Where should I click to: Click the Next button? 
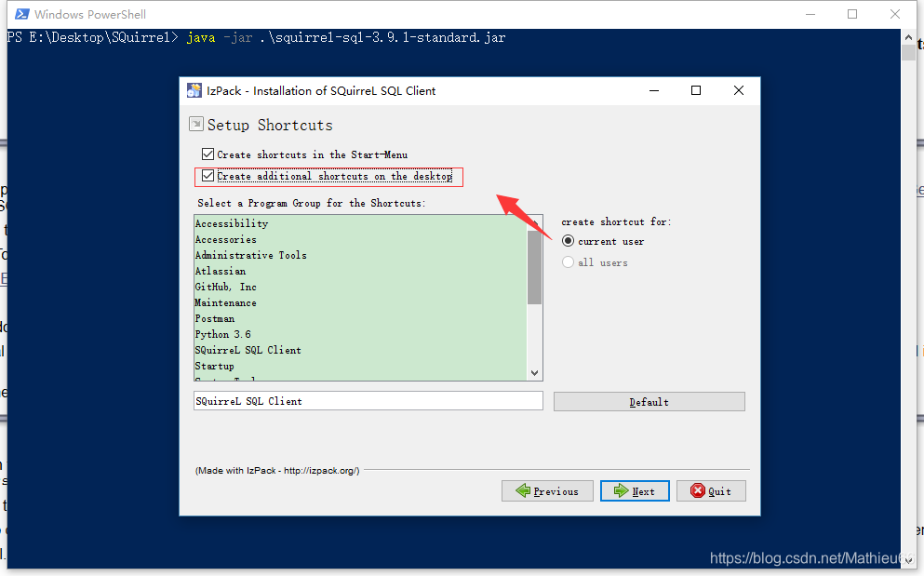click(x=635, y=491)
